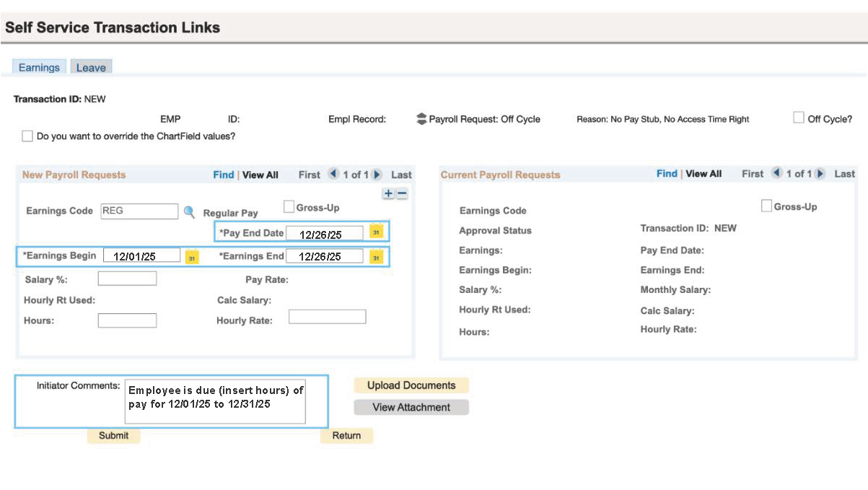
Task: Open the Earnings Begin calendar picker
Action: [x=192, y=257]
